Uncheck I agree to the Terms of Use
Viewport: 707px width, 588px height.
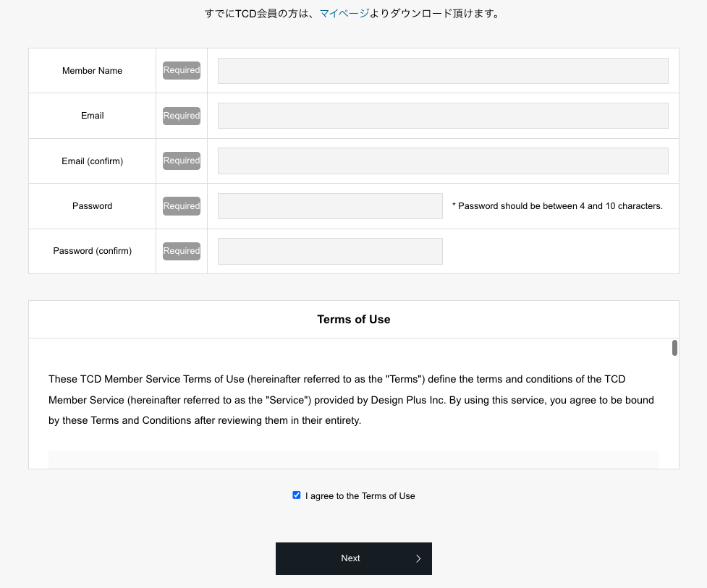296,495
